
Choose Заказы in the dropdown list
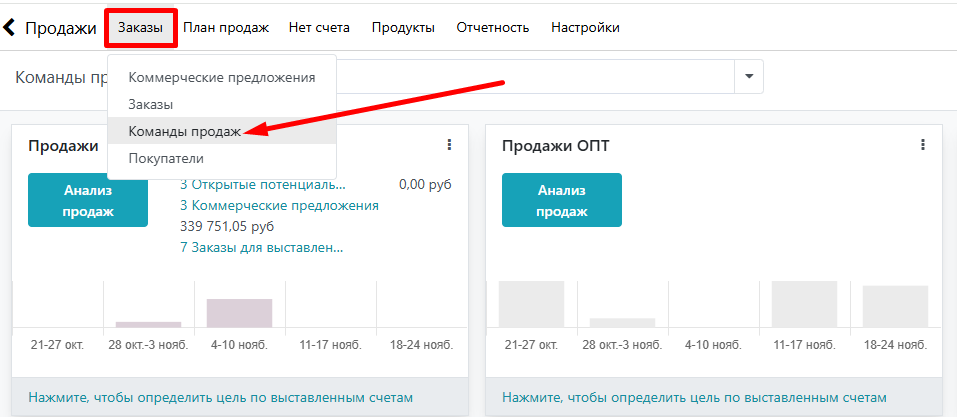click(x=222, y=104)
